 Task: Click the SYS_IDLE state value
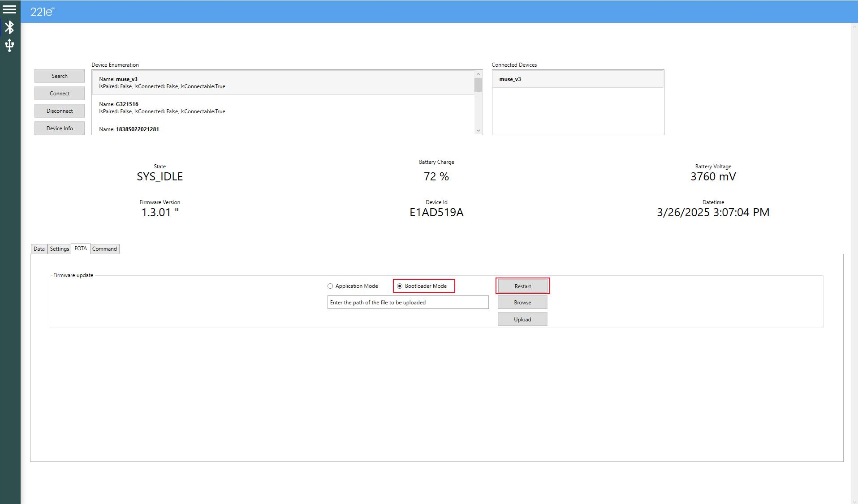coord(160,177)
